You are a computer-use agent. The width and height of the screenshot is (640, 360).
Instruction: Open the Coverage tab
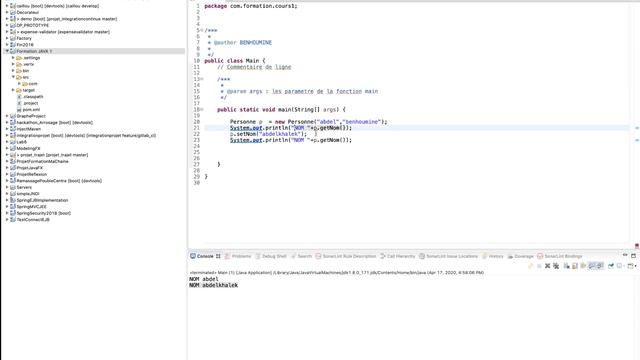point(520,256)
